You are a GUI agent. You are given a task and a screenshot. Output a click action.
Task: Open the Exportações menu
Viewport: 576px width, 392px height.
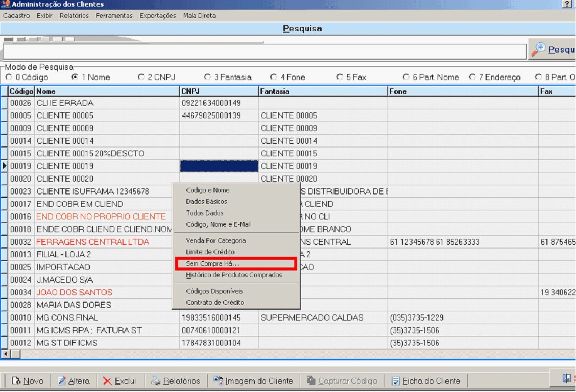click(x=158, y=16)
